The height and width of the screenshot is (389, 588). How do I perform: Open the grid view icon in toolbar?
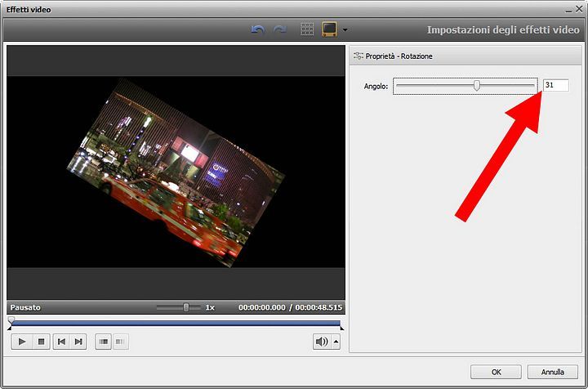[x=307, y=29]
